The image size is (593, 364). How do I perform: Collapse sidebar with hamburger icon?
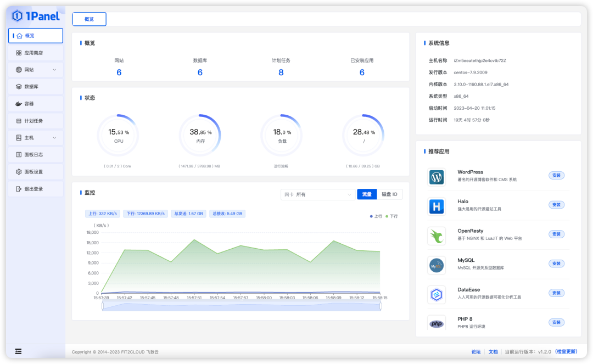pyautogui.click(x=18, y=351)
